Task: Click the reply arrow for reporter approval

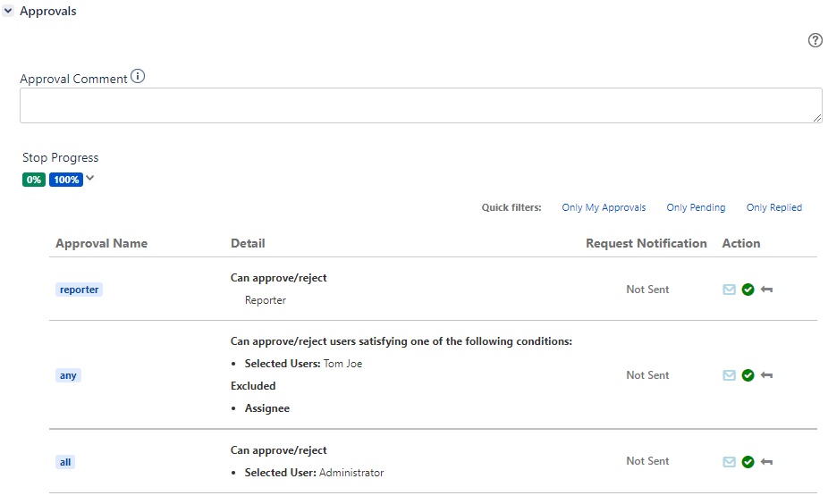Action: pyautogui.click(x=766, y=290)
